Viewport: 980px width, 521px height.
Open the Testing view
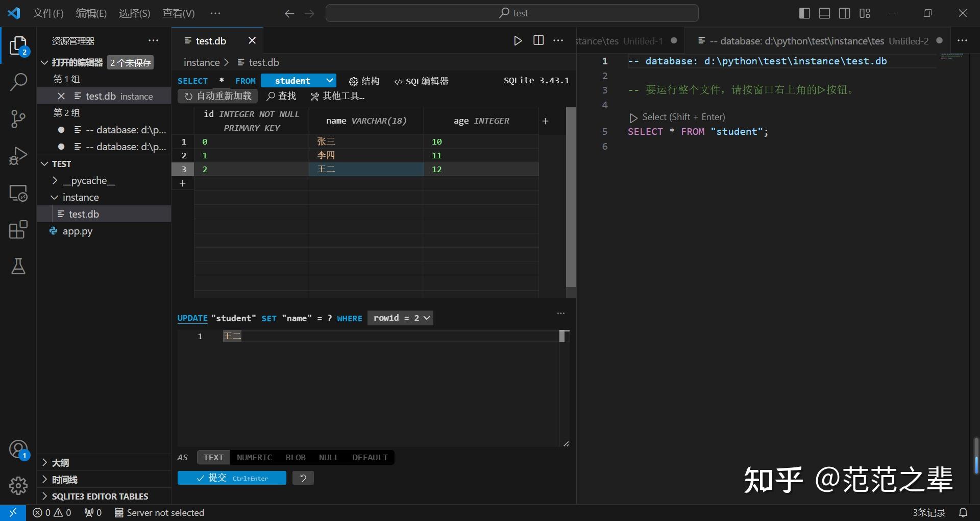pyautogui.click(x=18, y=267)
